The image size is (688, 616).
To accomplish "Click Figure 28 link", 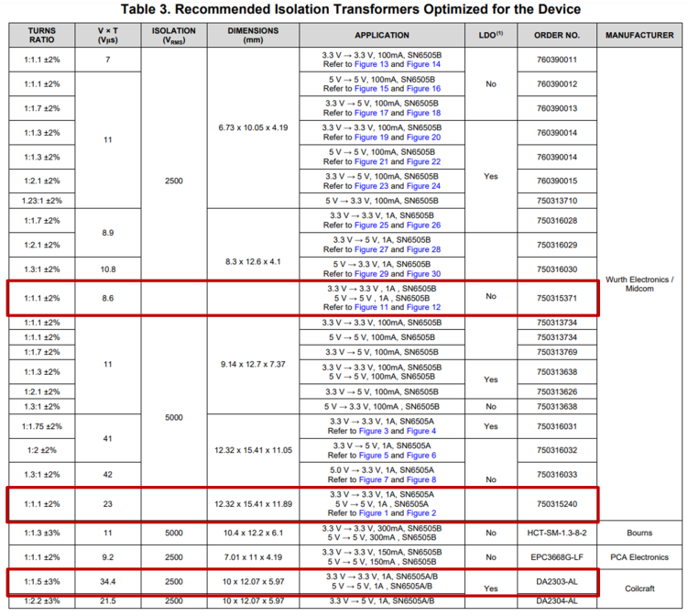I will 423,249.
